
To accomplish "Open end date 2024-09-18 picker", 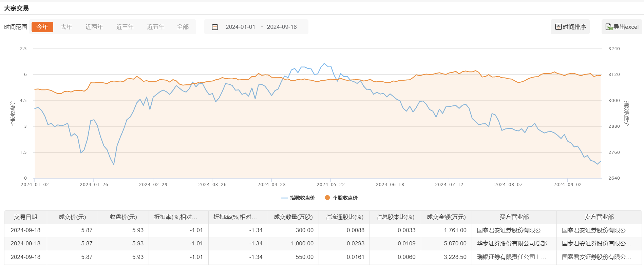I will 282,27.
